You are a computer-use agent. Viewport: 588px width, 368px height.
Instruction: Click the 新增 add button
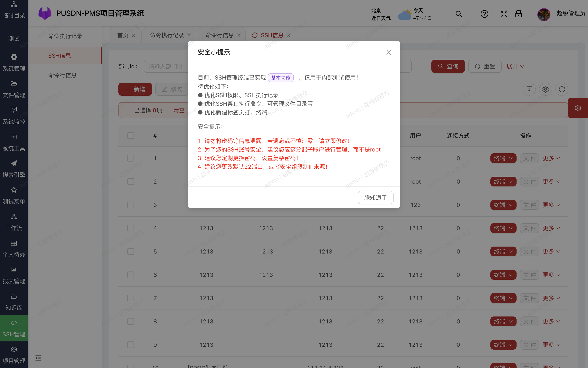[135, 89]
